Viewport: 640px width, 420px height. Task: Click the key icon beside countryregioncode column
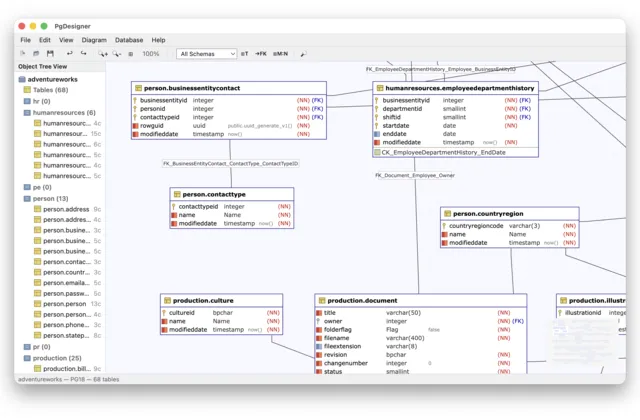coord(444,226)
